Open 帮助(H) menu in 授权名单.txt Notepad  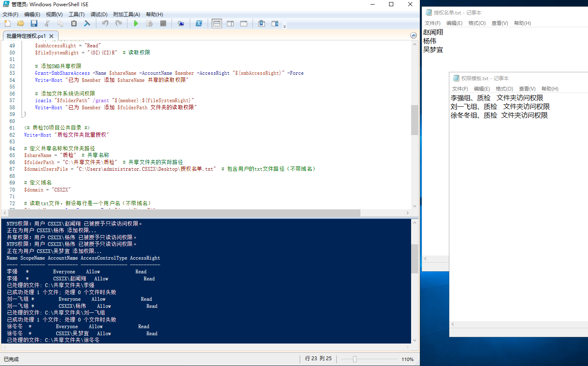pyautogui.click(x=522, y=23)
